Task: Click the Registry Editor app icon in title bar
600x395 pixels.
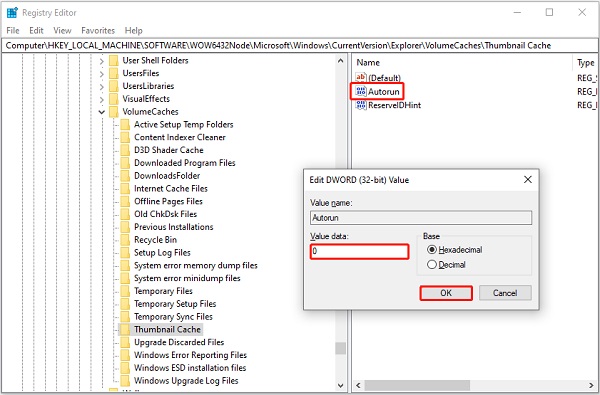Action: click(x=12, y=13)
